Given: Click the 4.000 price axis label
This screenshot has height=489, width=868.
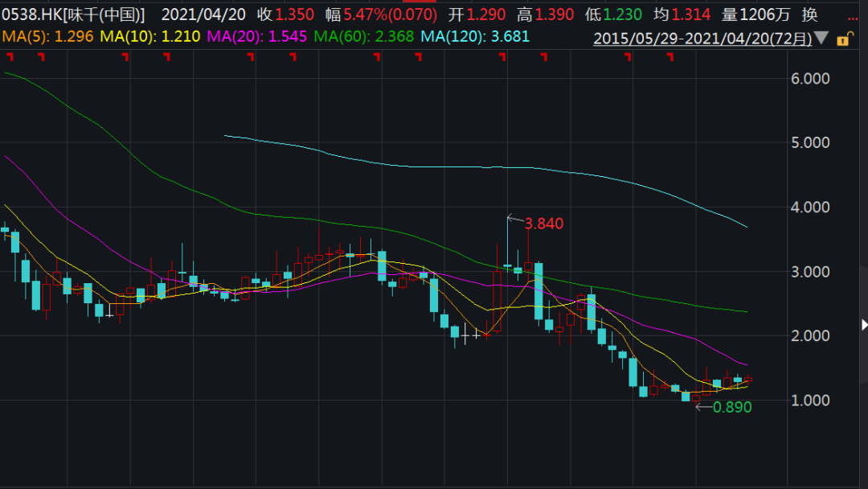Looking at the screenshot, I should pos(810,208).
